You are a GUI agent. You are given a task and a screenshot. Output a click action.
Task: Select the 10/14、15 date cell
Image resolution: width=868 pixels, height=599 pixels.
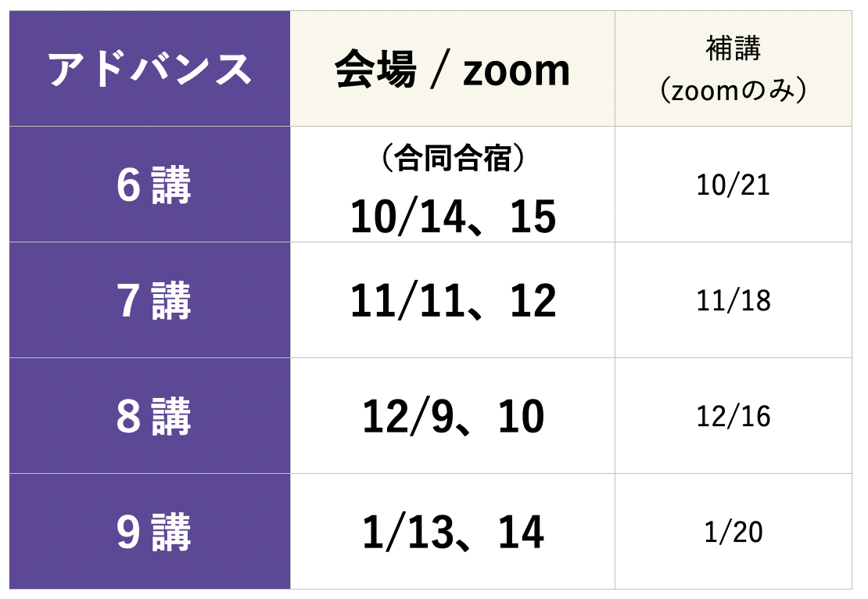tap(453, 217)
